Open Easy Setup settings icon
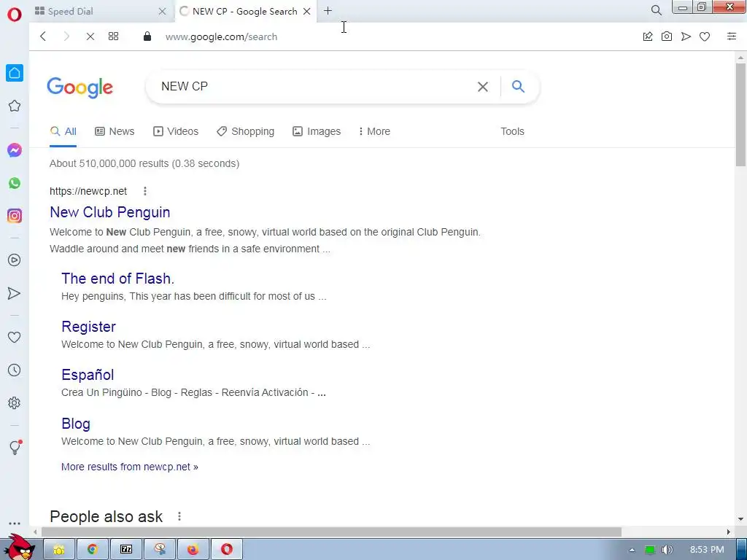Viewport: 747px width, 560px height. click(x=732, y=36)
